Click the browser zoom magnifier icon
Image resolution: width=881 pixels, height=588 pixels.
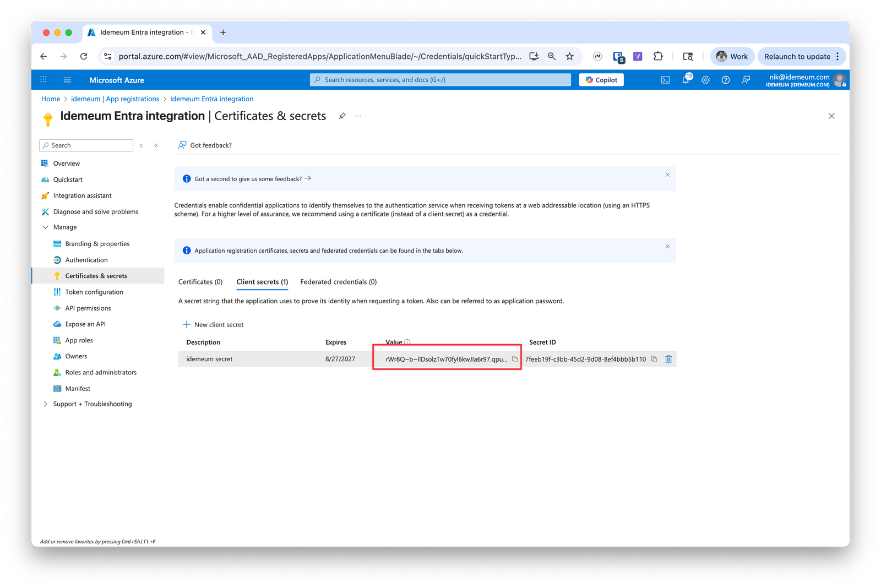coord(552,56)
